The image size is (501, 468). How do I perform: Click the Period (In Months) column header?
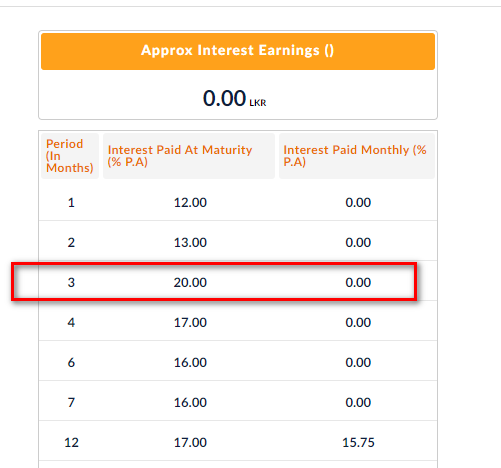(x=70, y=156)
